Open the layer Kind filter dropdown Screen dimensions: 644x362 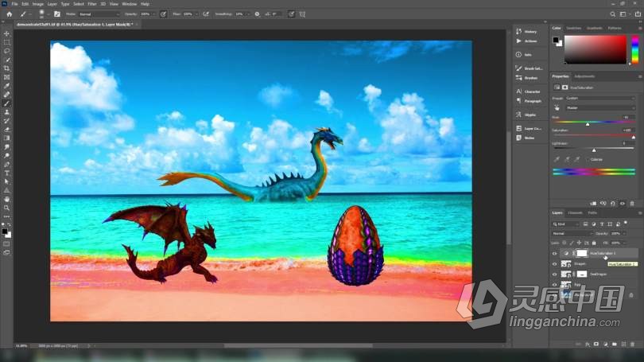click(x=565, y=224)
